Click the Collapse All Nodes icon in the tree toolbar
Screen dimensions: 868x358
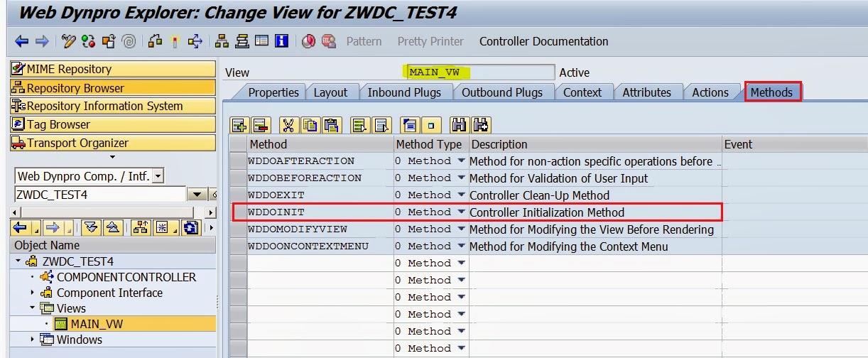pyautogui.click(x=112, y=228)
